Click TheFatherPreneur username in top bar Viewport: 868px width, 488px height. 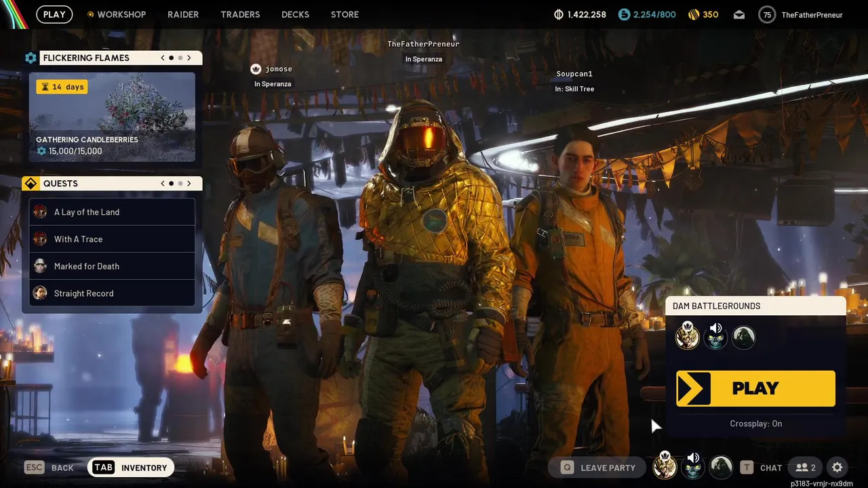pos(812,14)
